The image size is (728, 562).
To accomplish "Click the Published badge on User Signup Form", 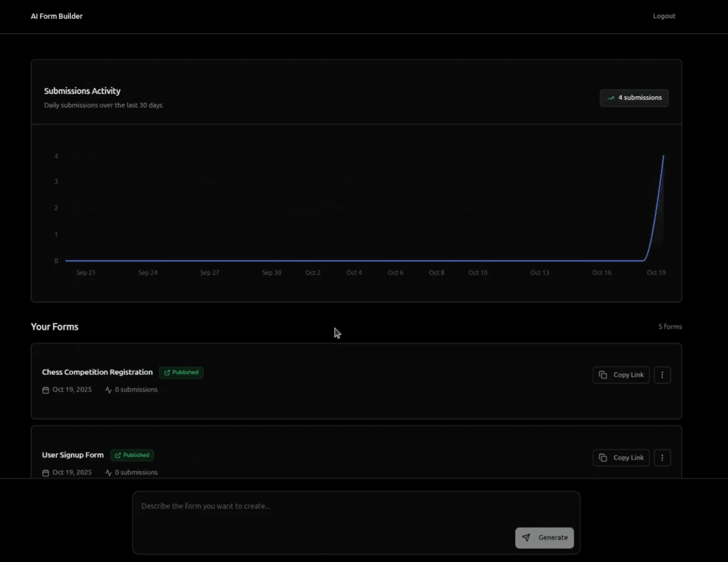I will 132,455.
